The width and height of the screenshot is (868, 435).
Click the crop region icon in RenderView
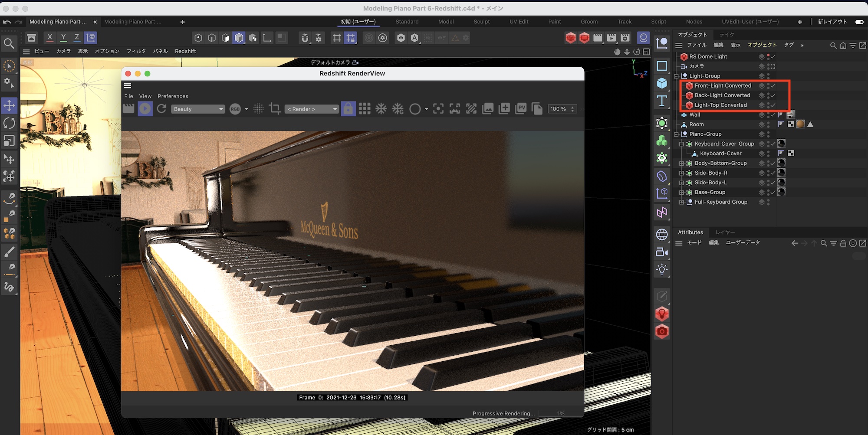click(275, 109)
